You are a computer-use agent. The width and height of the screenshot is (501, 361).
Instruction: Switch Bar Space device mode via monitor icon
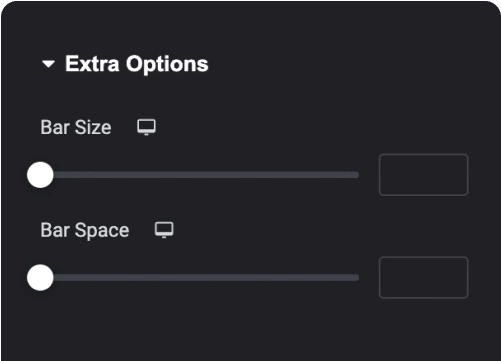[164, 230]
